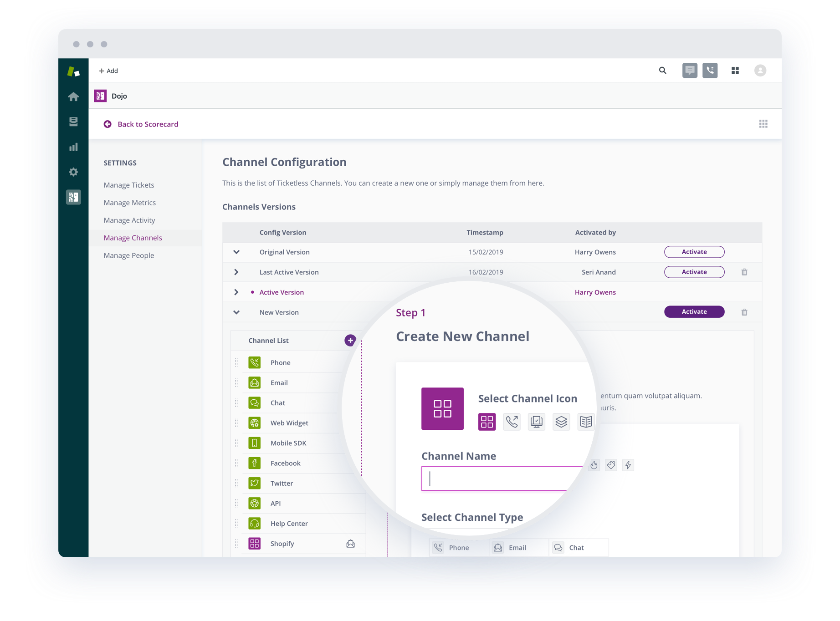Open Manage Metrics settings
This screenshot has height=621, width=840.
(130, 203)
